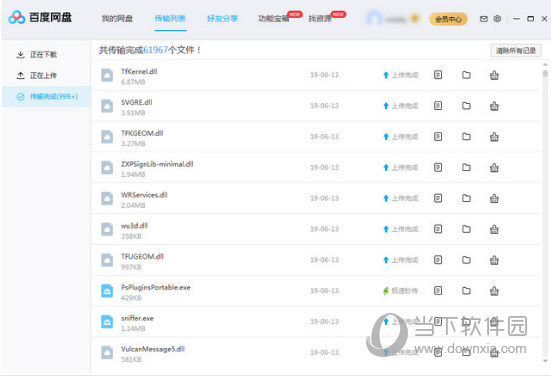Viewport: 551px width, 378px height.
Task: Open containing folder of wu3d.dll
Action: coord(466,229)
